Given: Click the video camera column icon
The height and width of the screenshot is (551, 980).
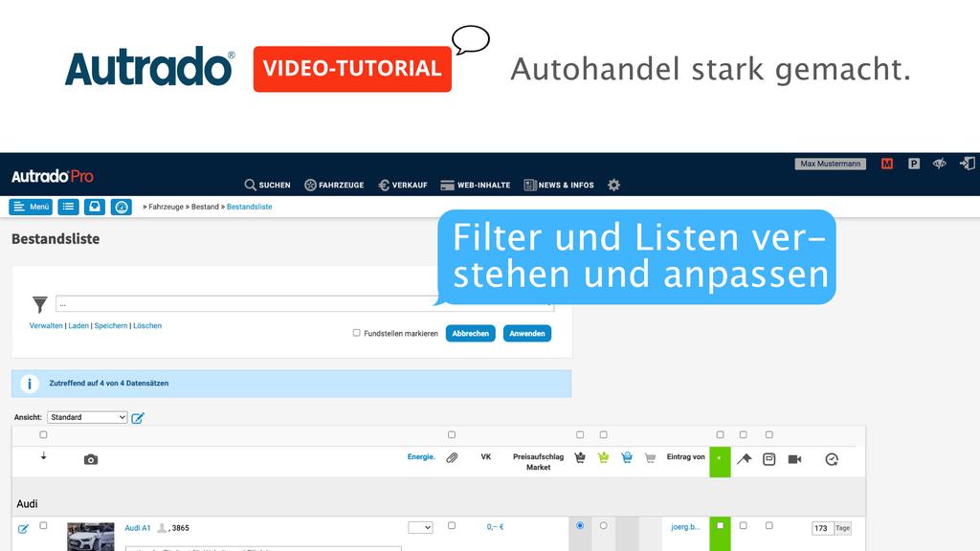Looking at the screenshot, I should [x=795, y=460].
